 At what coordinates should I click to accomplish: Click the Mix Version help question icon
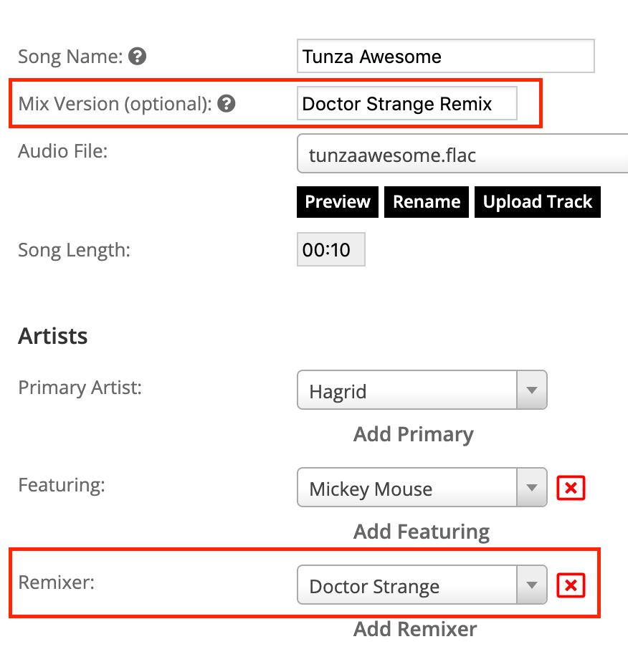tap(226, 104)
